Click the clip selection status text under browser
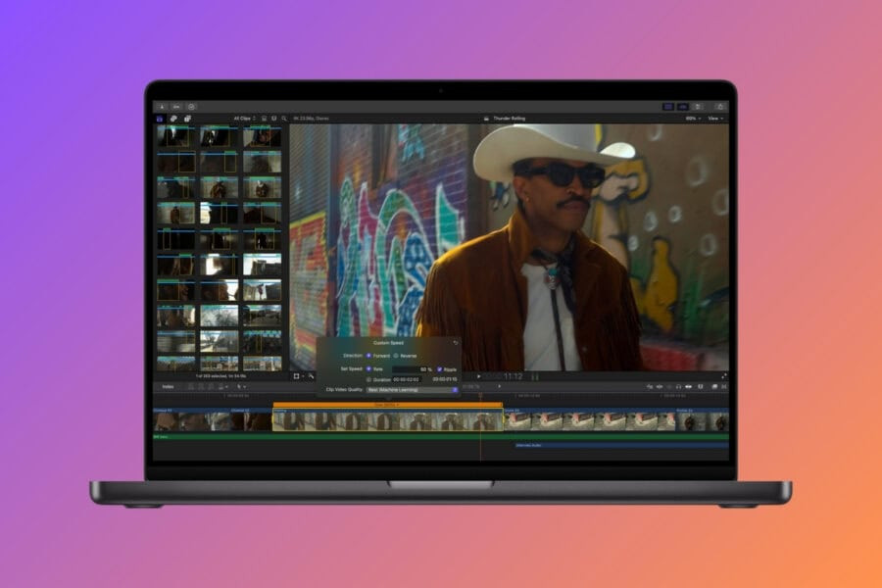The width and height of the screenshot is (882, 588). click(220, 376)
